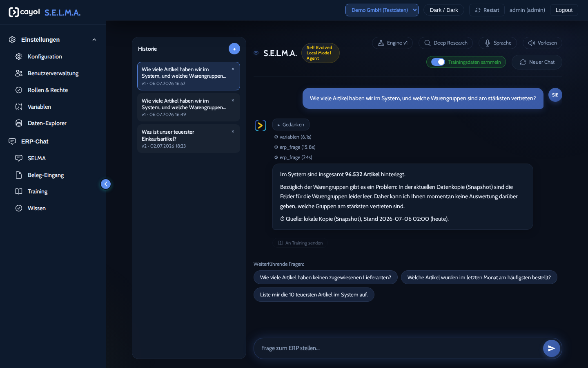Screen dimensions: 588x368
Task: Click the Einstellungen gear icon
Action: (x=12, y=40)
